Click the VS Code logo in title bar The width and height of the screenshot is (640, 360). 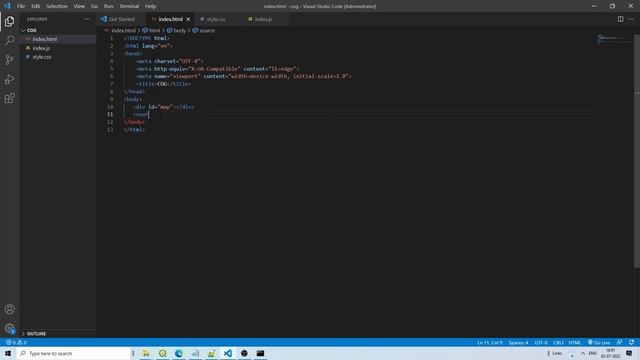(x=7, y=6)
